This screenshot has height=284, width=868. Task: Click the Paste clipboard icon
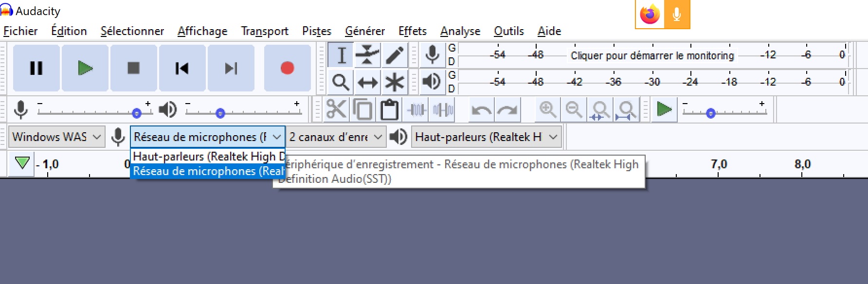[x=389, y=109]
